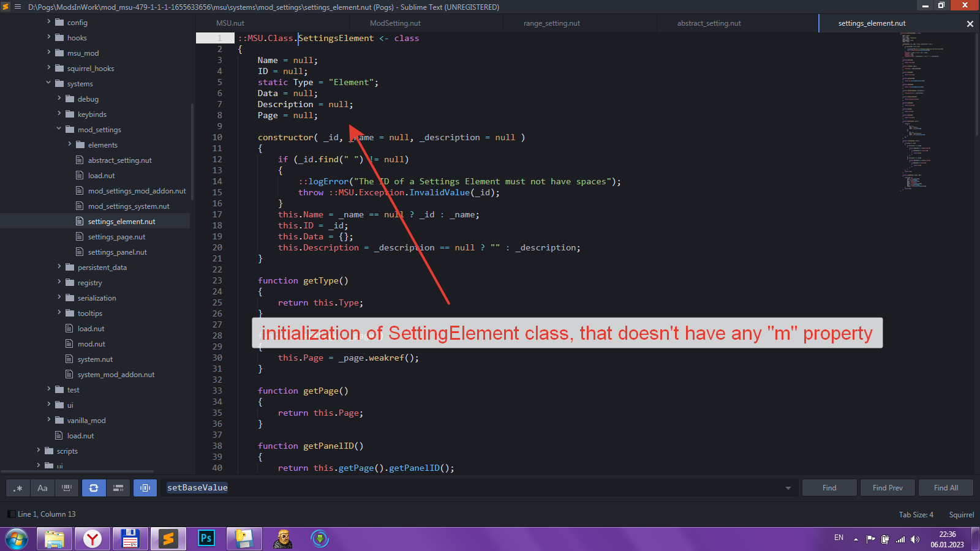Viewport: 980px width, 551px height.
Task: Show the find history dropdown
Action: pyautogui.click(x=787, y=488)
